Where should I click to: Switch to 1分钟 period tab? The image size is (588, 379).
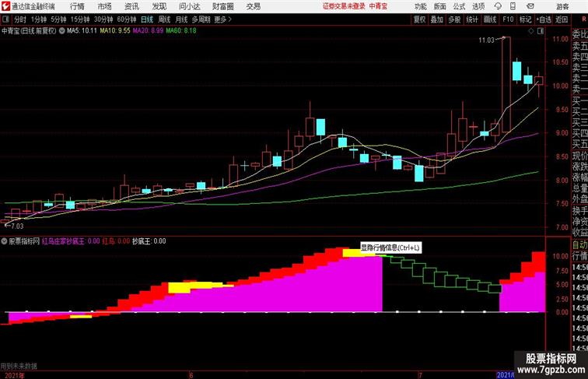point(39,19)
